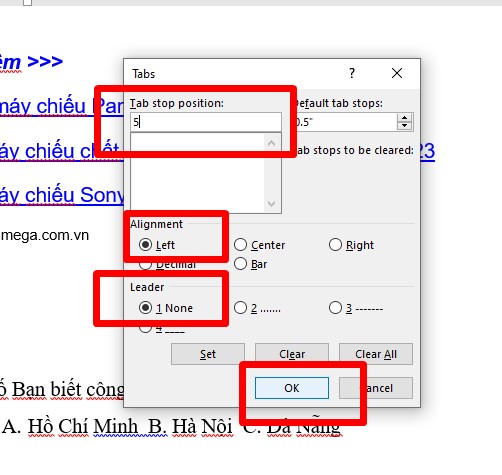Close the Tabs dialog with X

click(x=397, y=73)
